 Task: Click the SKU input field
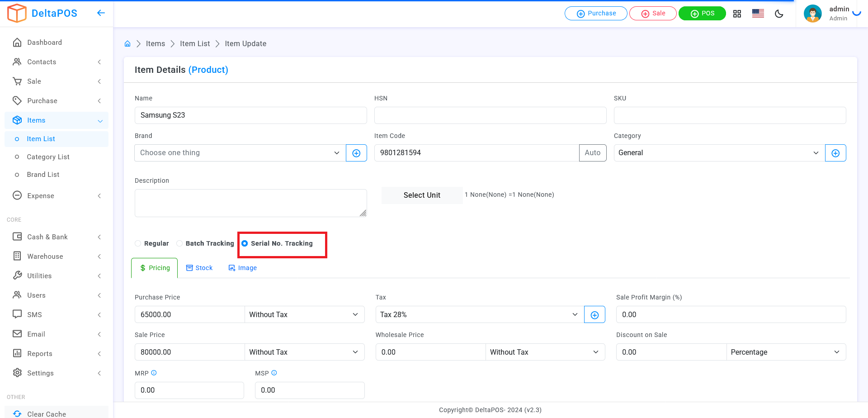(x=730, y=115)
